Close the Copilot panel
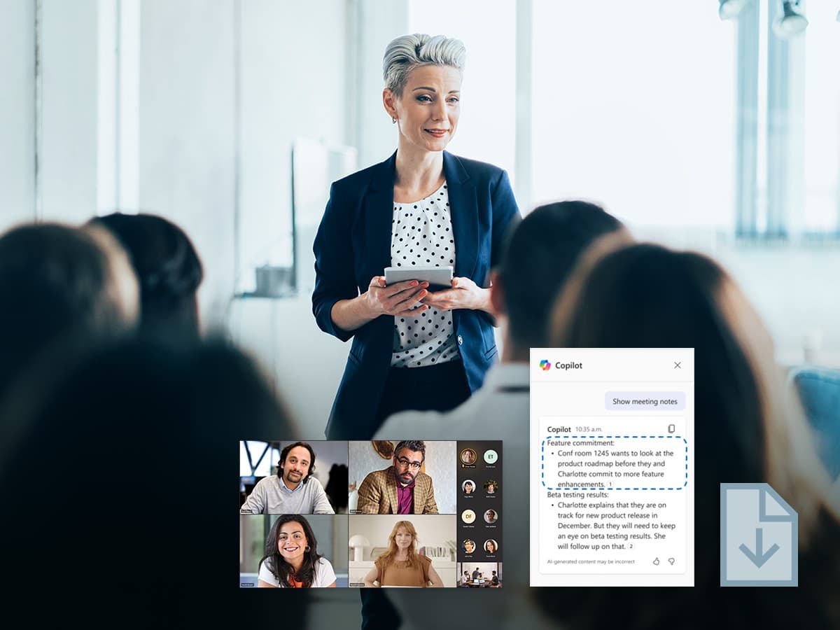 pos(678,365)
